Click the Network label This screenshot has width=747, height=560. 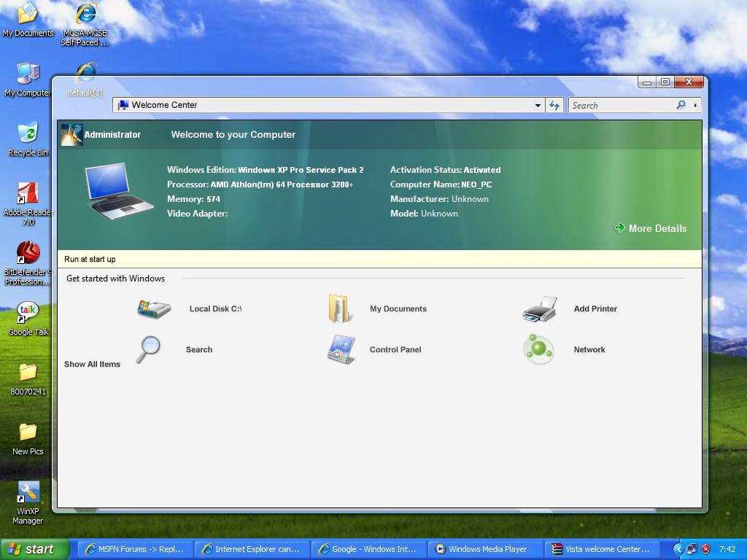589,349
